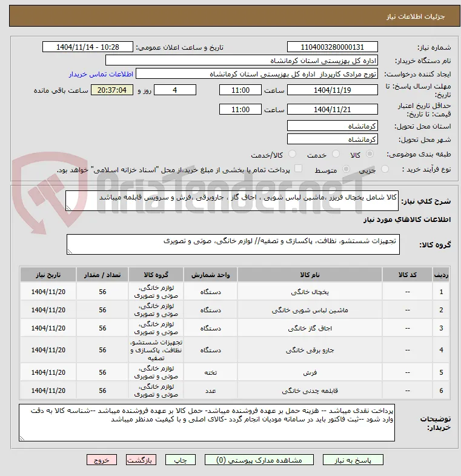Click the توضیحات خریدار text area

(207, 422)
